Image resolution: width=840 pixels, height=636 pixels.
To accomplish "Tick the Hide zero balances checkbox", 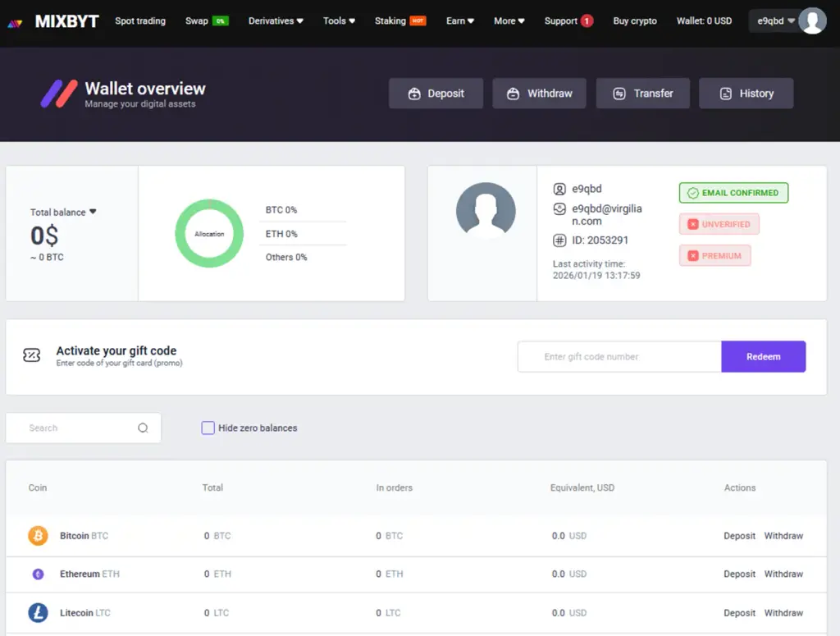I will (x=208, y=428).
